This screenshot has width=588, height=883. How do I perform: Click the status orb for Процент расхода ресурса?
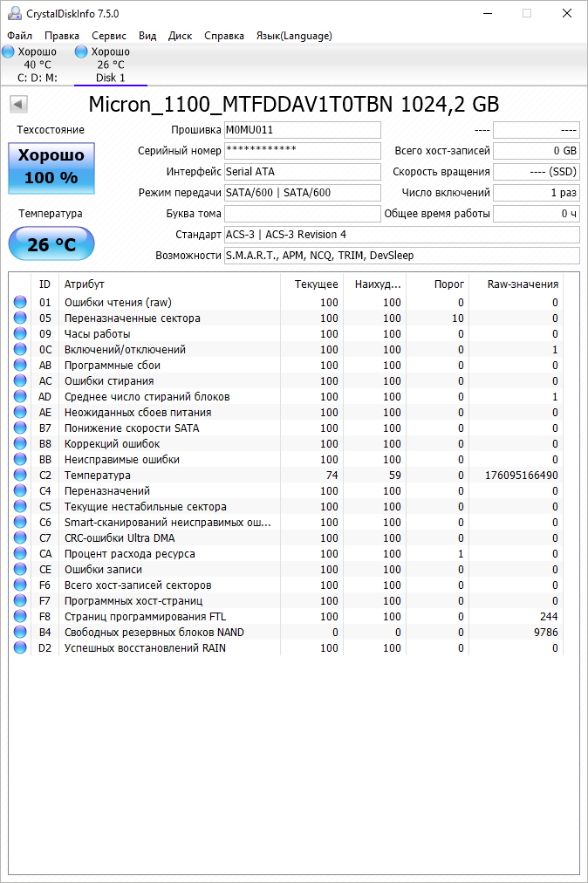pyautogui.click(x=20, y=553)
